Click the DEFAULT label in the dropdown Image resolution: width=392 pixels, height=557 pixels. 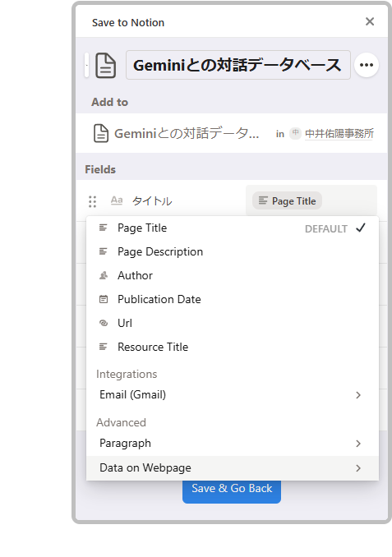click(326, 229)
